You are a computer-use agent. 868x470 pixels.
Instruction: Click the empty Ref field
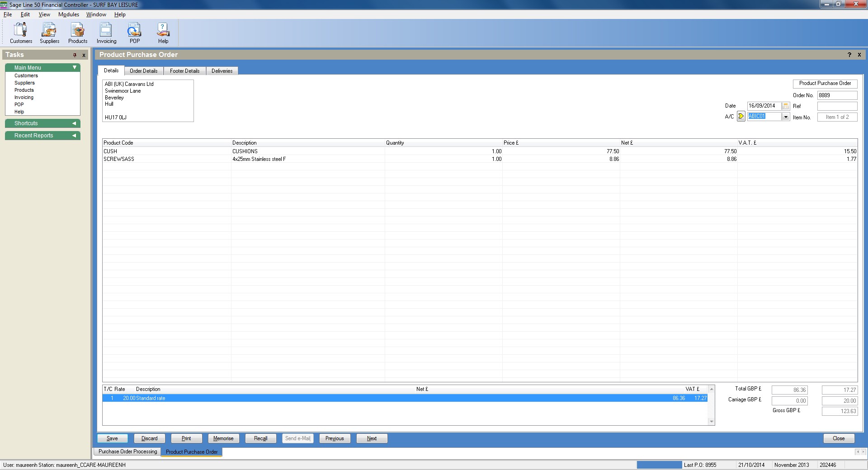(x=837, y=106)
